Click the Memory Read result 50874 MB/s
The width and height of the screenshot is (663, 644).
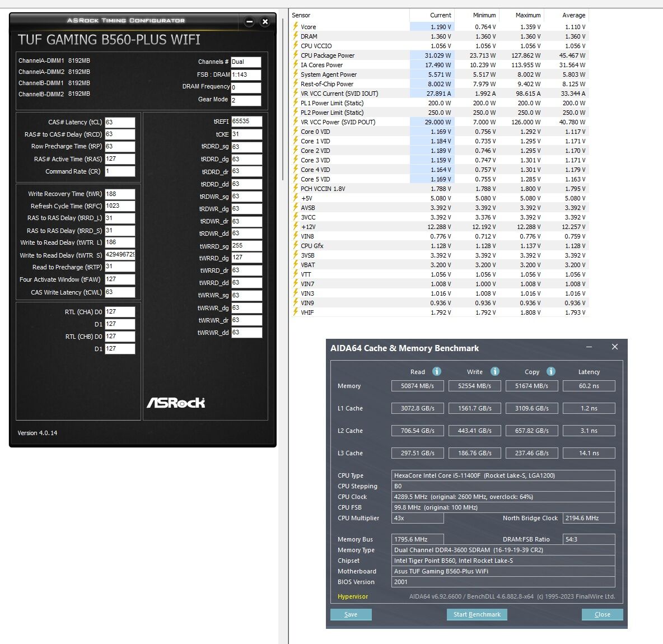point(417,386)
